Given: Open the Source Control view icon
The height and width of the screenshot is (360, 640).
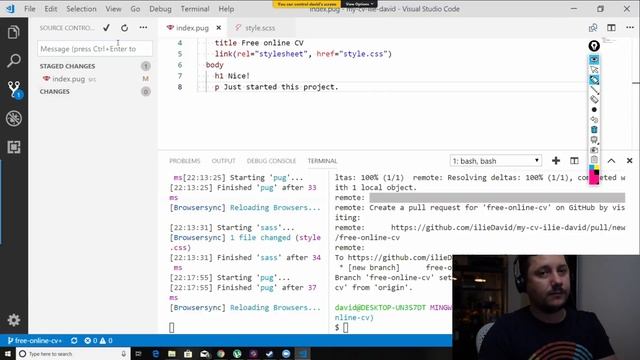Looking at the screenshot, I should point(14,89).
